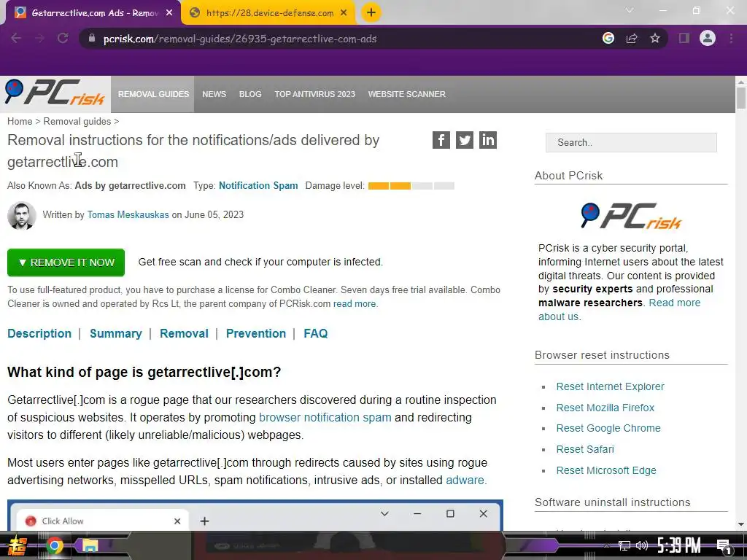Click the author photo of Tomas Meskauskas
747x560 pixels.
(x=21, y=216)
